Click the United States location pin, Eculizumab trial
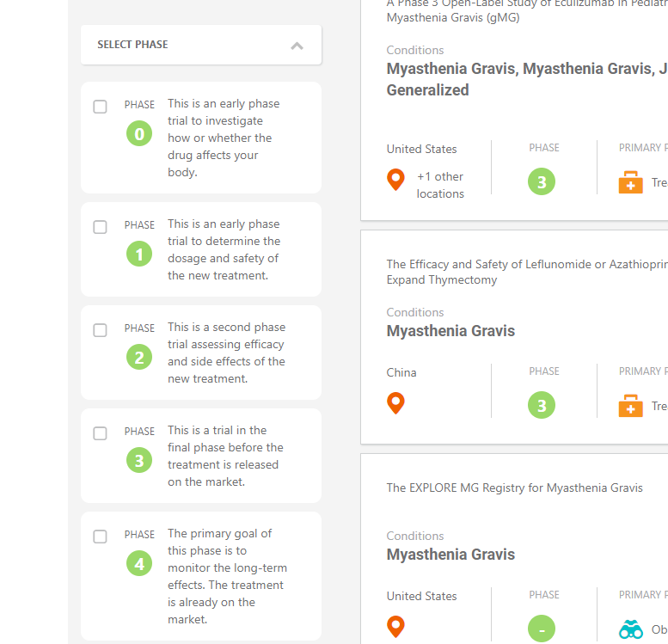This screenshot has height=644, width=668. click(x=395, y=180)
